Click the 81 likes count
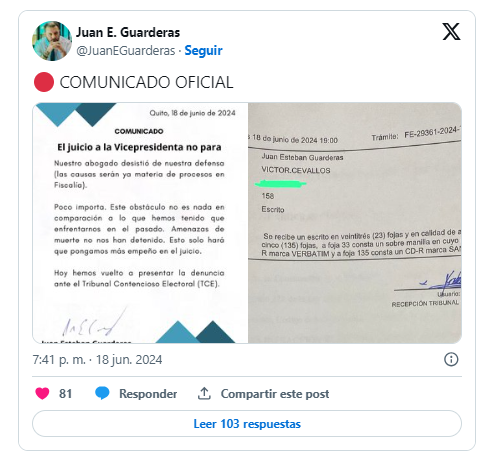The image size is (500, 466). 65,394
